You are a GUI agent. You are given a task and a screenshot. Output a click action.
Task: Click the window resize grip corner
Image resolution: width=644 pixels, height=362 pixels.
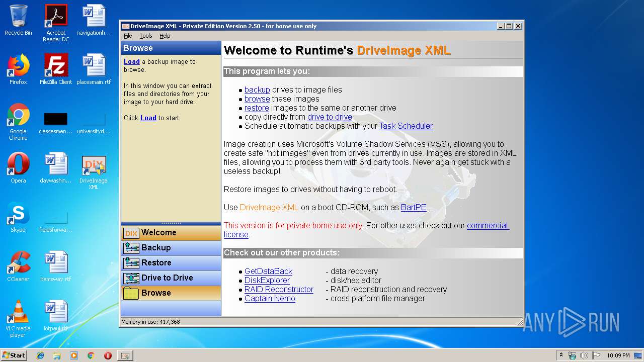(520, 322)
